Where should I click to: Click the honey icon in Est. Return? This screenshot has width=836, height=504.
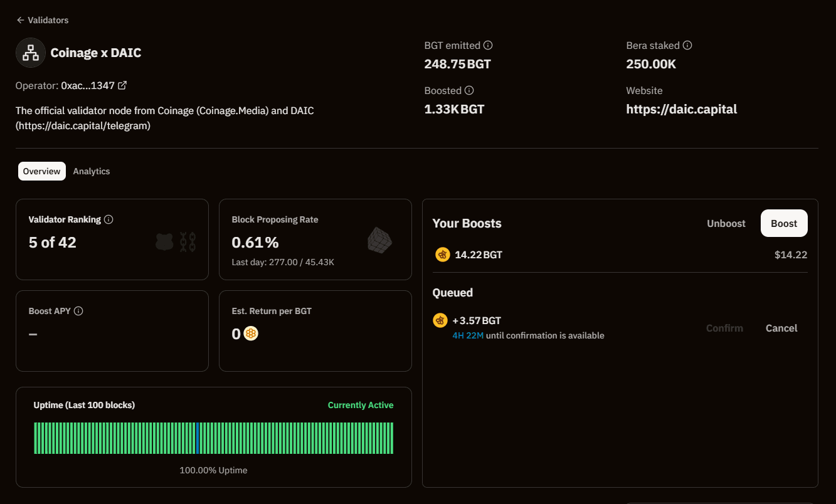coord(251,333)
